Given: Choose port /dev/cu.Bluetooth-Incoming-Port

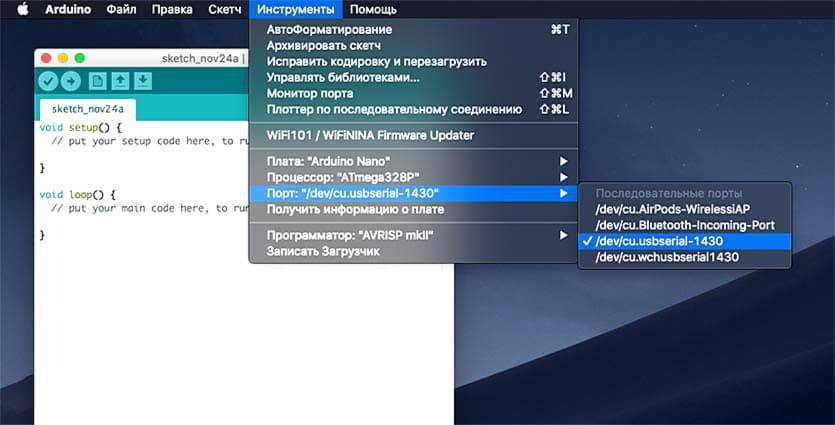Looking at the screenshot, I should (684, 225).
